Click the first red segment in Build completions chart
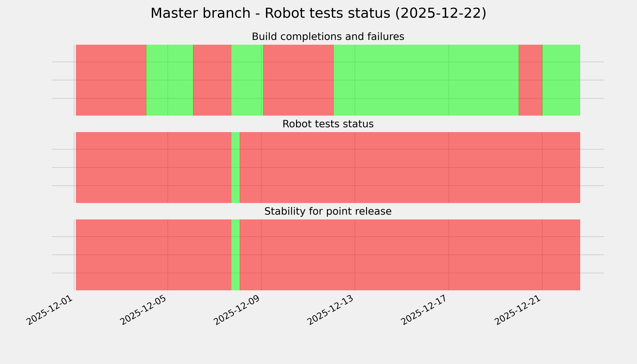This screenshot has height=364, width=637. coord(111,80)
